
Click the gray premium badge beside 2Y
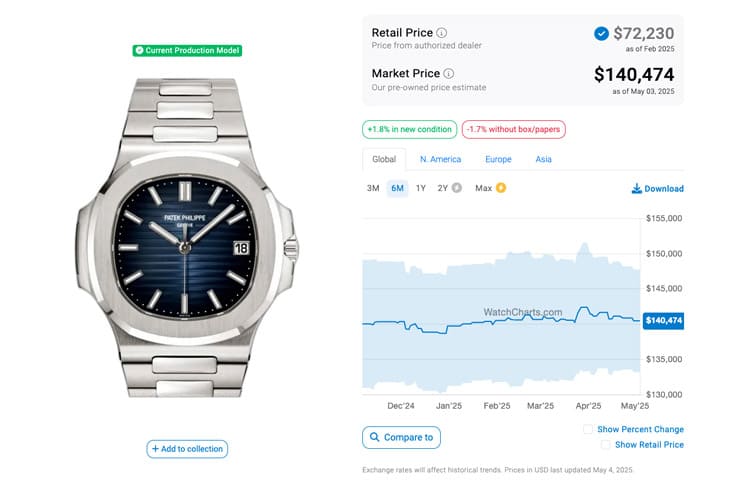coord(457,188)
